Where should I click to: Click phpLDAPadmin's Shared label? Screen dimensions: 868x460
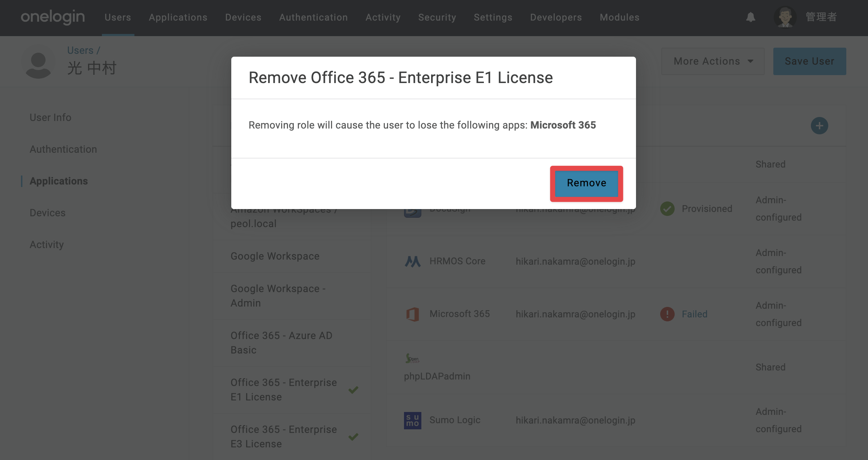[770, 367]
